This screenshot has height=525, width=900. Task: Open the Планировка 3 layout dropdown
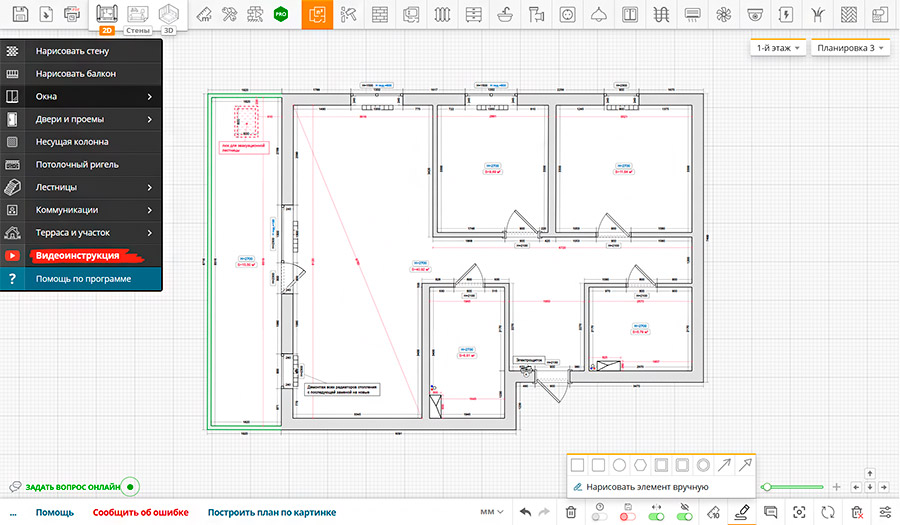click(x=851, y=48)
